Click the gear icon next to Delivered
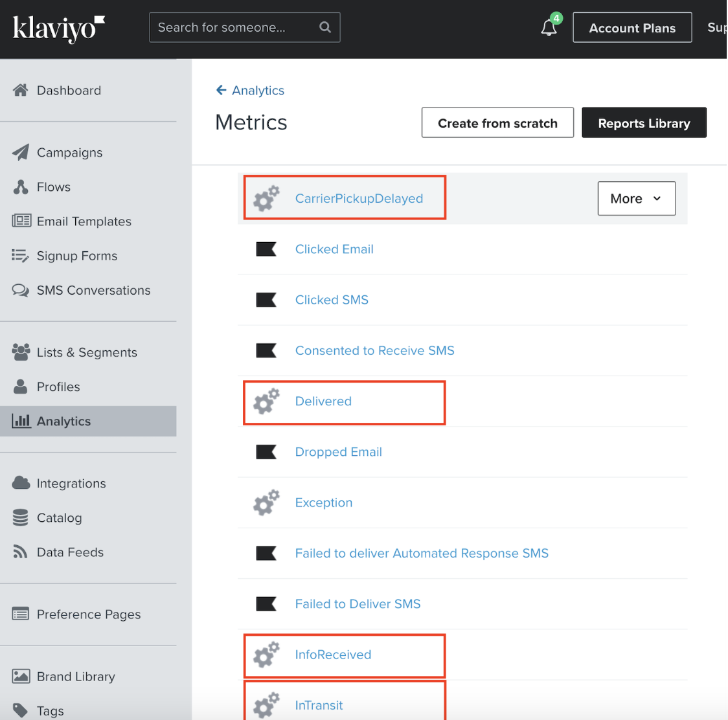Screen dimensions: 728x720 click(x=266, y=401)
